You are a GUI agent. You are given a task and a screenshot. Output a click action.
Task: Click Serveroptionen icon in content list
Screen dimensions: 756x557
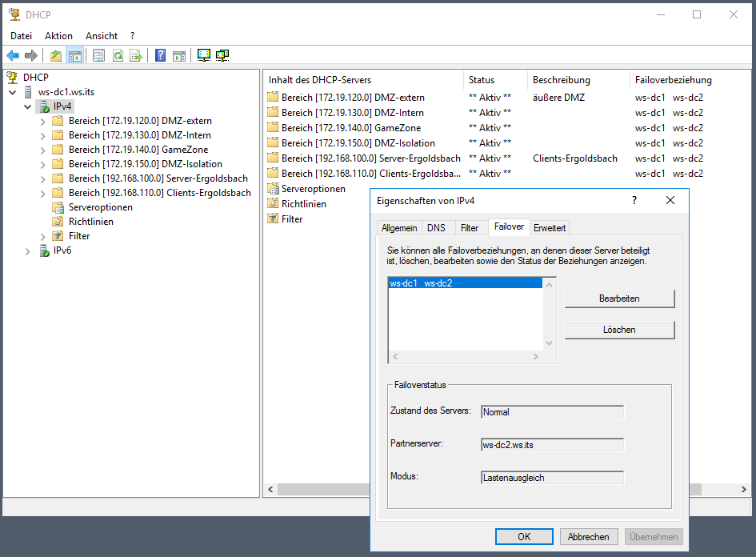coord(273,188)
